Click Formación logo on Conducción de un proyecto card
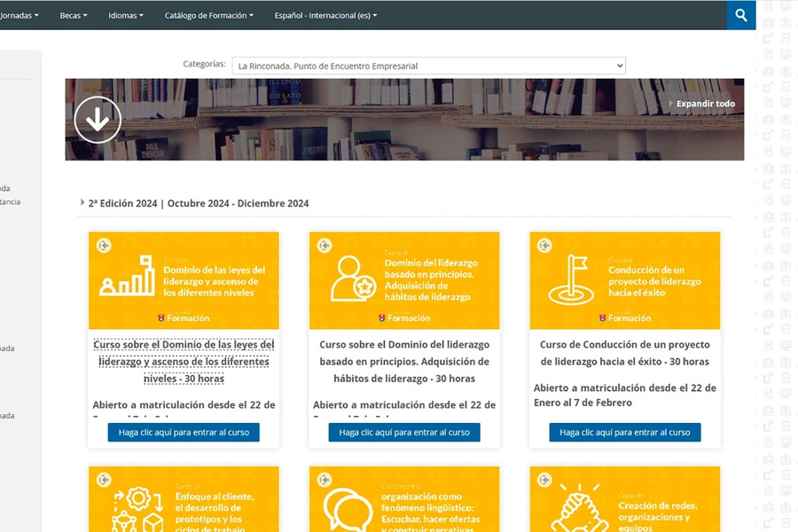The width and height of the screenshot is (798, 532). tap(625, 317)
